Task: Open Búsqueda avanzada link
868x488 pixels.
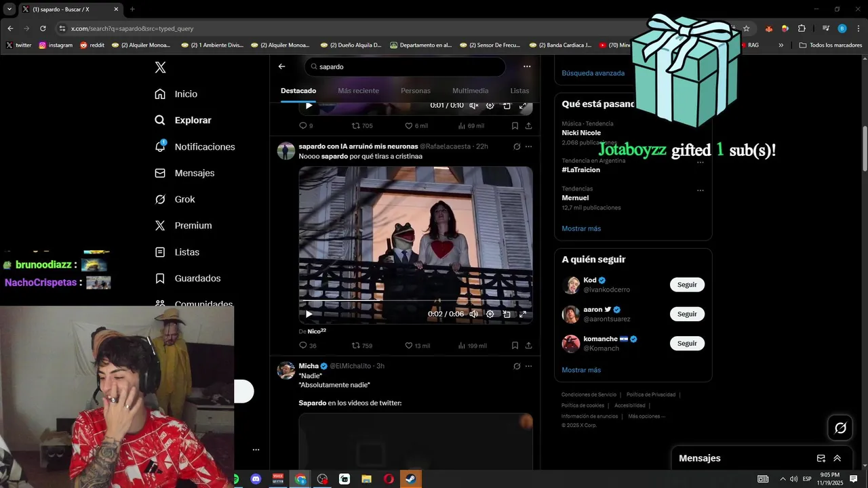Action: [593, 73]
